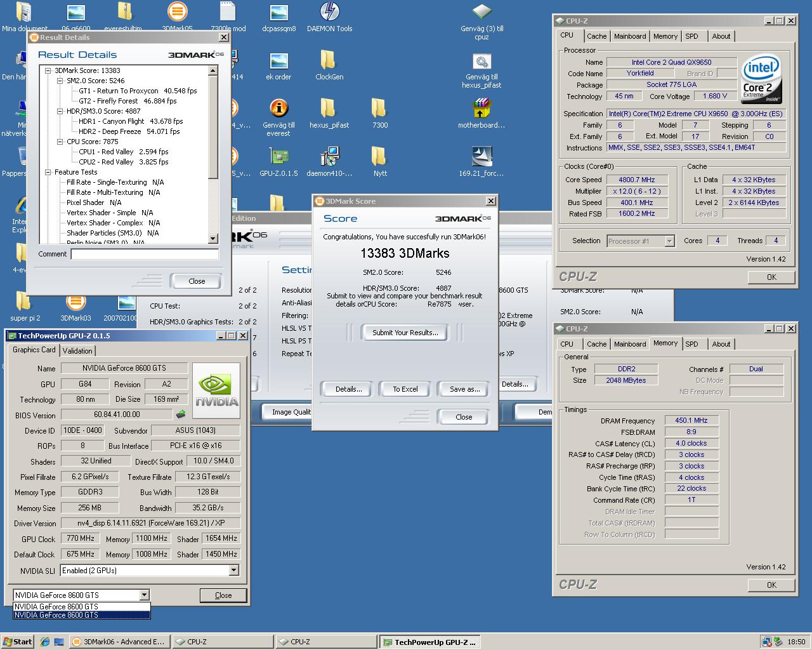Open the Memory tab in top CPU-Z
812x650 pixels.
tap(665, 36)
